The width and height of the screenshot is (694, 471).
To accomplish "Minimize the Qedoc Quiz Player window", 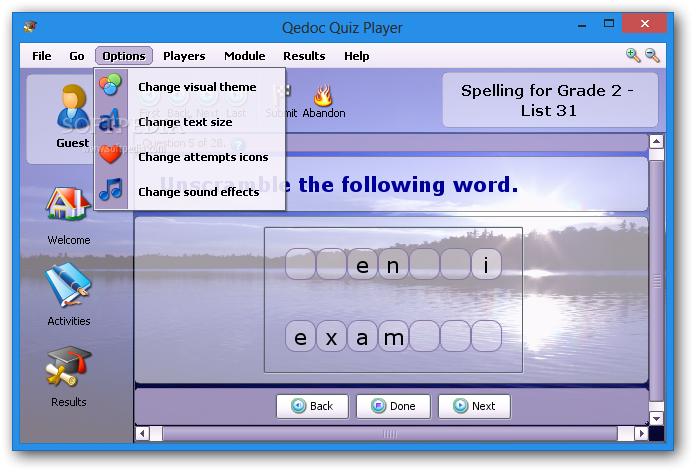I will tap(582, 24).
